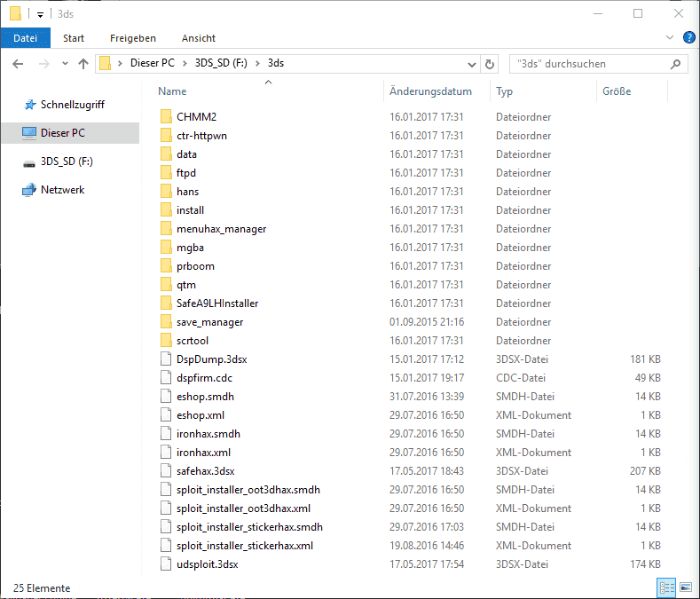Sort by the Änderungsdatum column header

click(x=430, y=91)
